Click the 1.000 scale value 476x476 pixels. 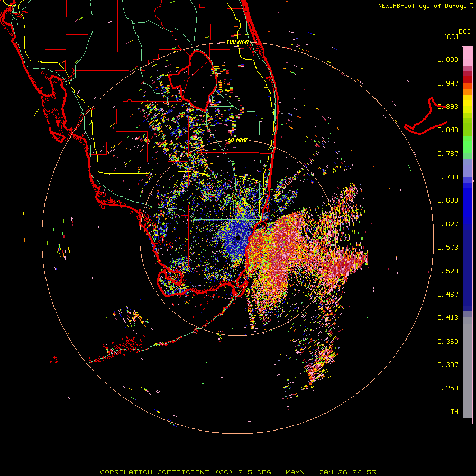448,59
